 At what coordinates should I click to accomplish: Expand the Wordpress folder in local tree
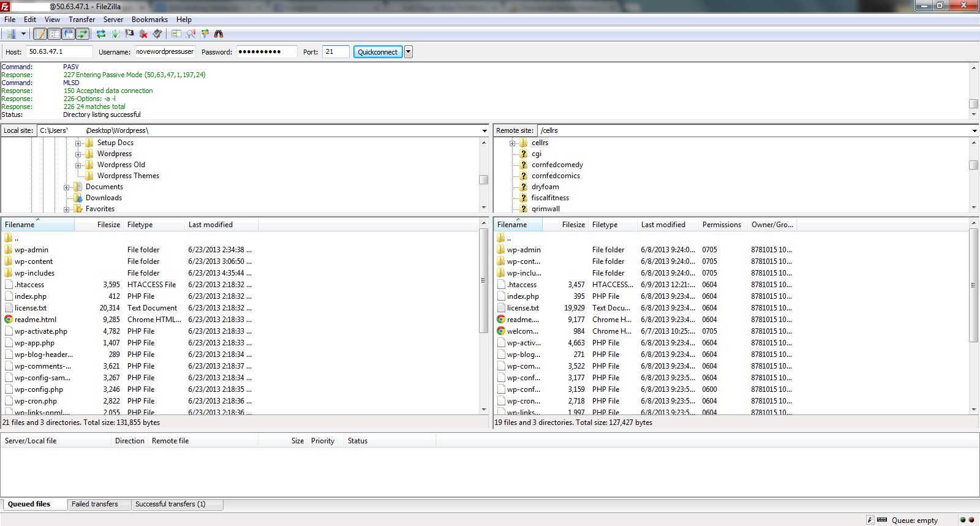click(x=78, y=154)
